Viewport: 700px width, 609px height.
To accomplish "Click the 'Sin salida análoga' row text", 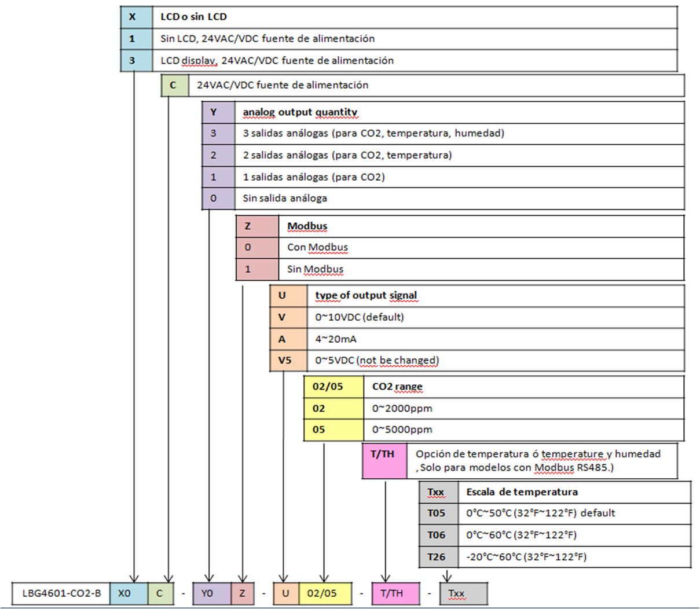I will pyautogui.click(x=285, y=199).
